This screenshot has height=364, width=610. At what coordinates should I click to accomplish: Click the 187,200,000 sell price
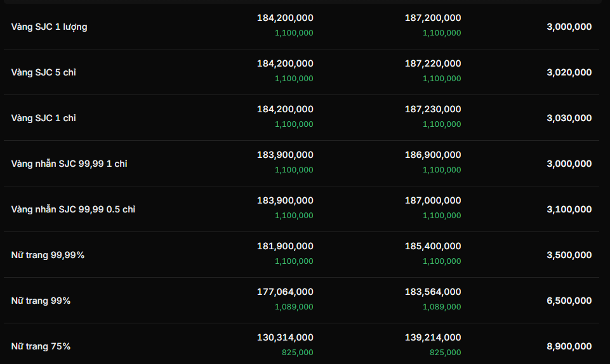(x=433, y=18)
